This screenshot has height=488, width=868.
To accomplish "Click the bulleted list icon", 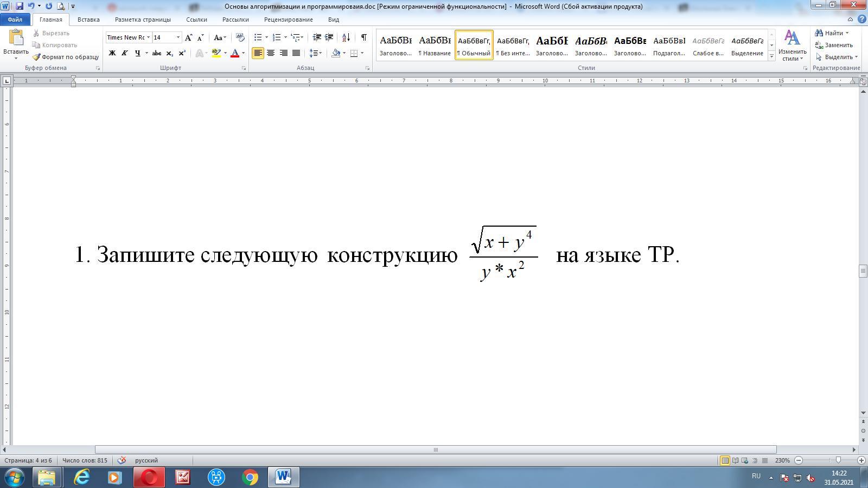I will pos(258,37).
